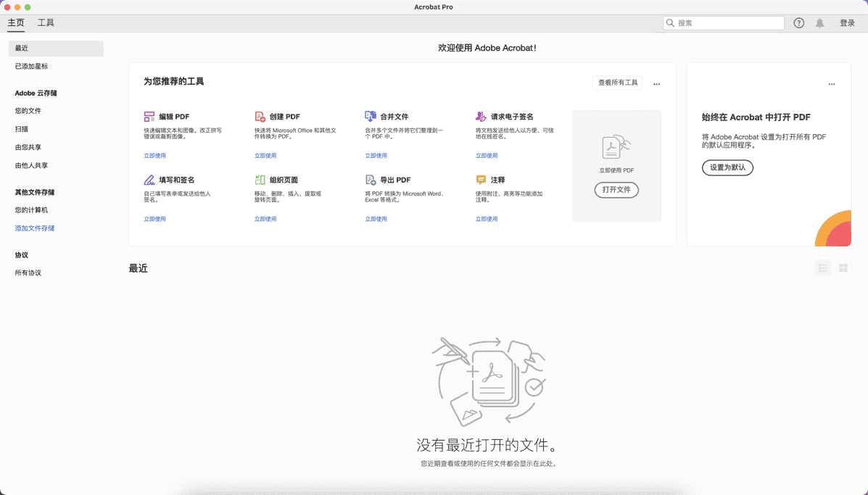The image size is (868, 495).
Task: Select the 合并文件 tool icon
Action: tap(371, 116)
